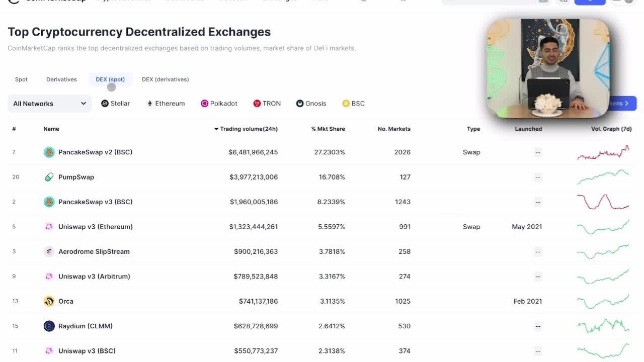Image resolution: width=644 pixels, height=362 pixels.
Task: Click the Uniswap v3 (Ethereum) unicorn icon
Action: [x=49, y=227]
